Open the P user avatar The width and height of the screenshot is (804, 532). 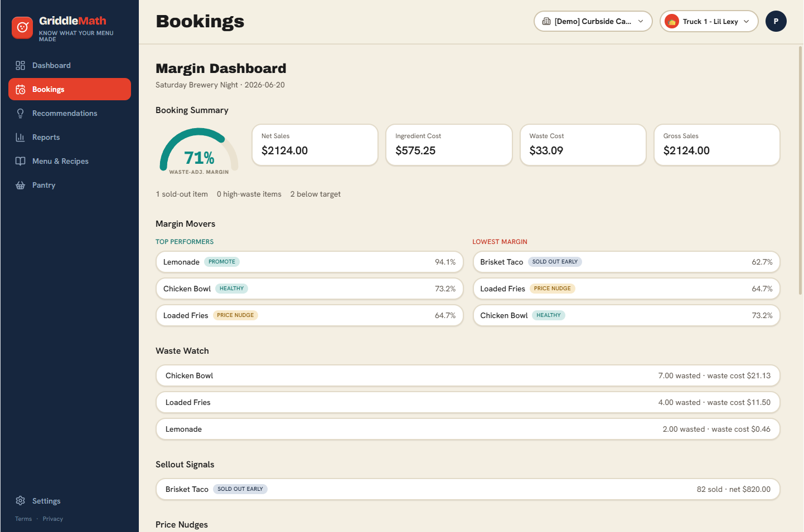coord(776,21)
